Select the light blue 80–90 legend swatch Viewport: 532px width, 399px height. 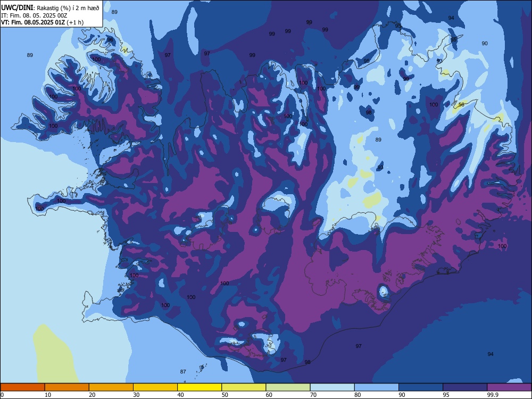pyautogui.click(x=377, y=387)
